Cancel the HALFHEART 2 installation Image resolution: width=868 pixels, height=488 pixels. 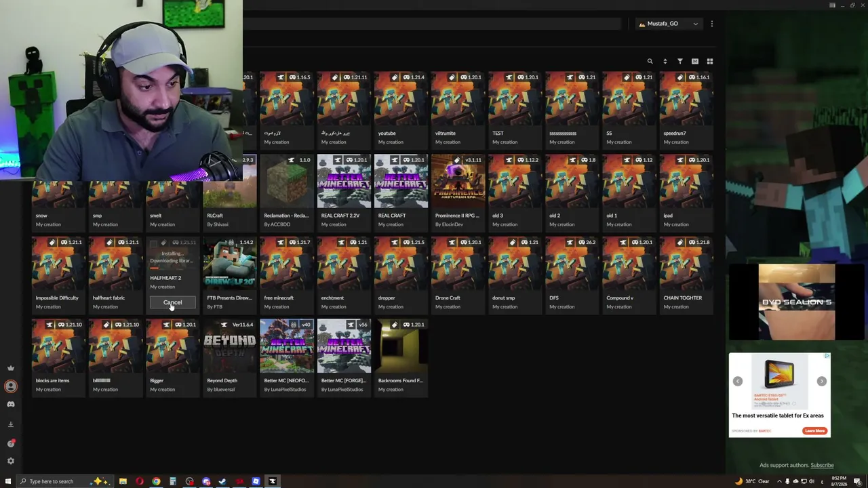tap(172, 303)
